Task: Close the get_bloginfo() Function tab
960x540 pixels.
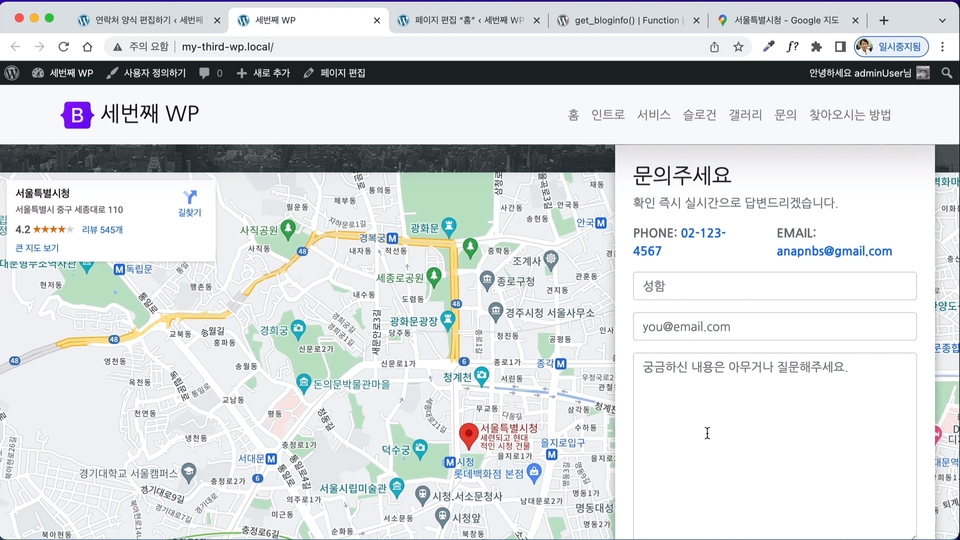Action: point(696,20)
